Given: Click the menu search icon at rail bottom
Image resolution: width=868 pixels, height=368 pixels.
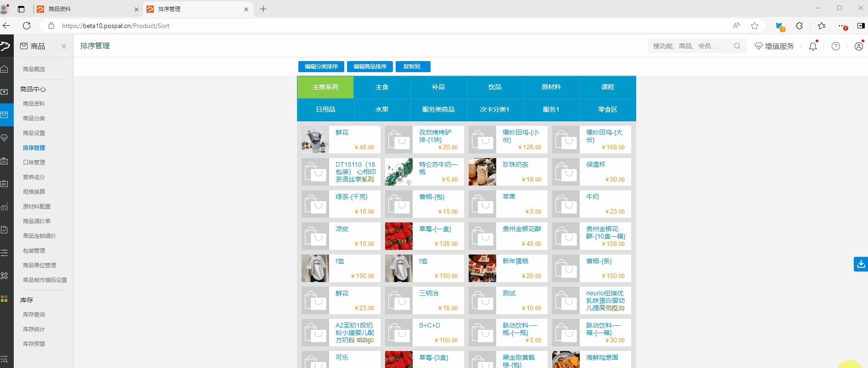Looking at the screenshot, I should coord(4,360).
